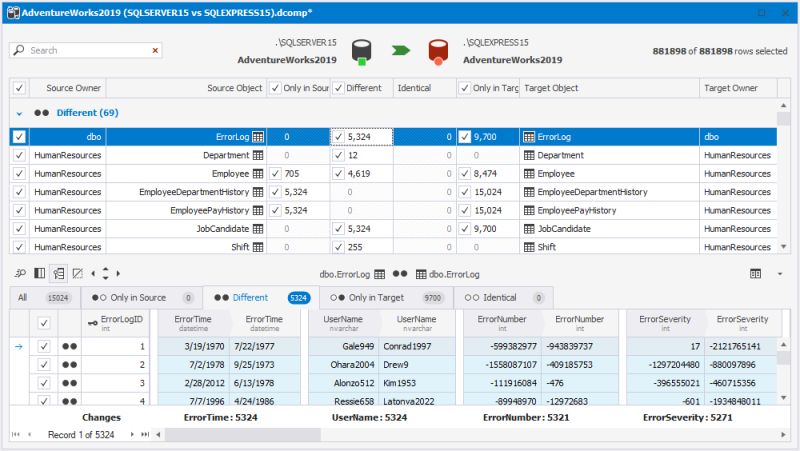
Task: Uncheck JobCandidate 9,700 target checkbox
Action: (x=464, y=229)
